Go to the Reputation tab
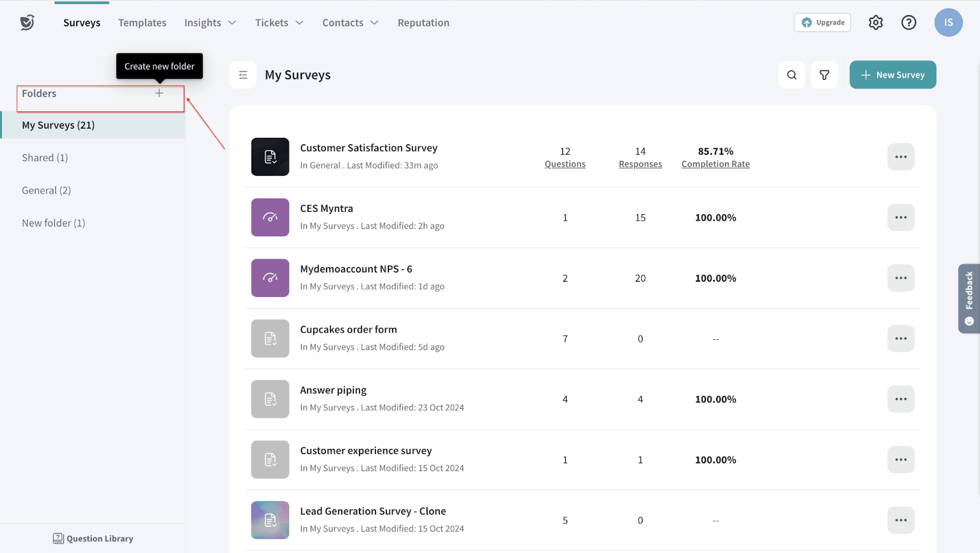Image resolution: width=980 pixels, height=553 pixels. click(423, 23)
